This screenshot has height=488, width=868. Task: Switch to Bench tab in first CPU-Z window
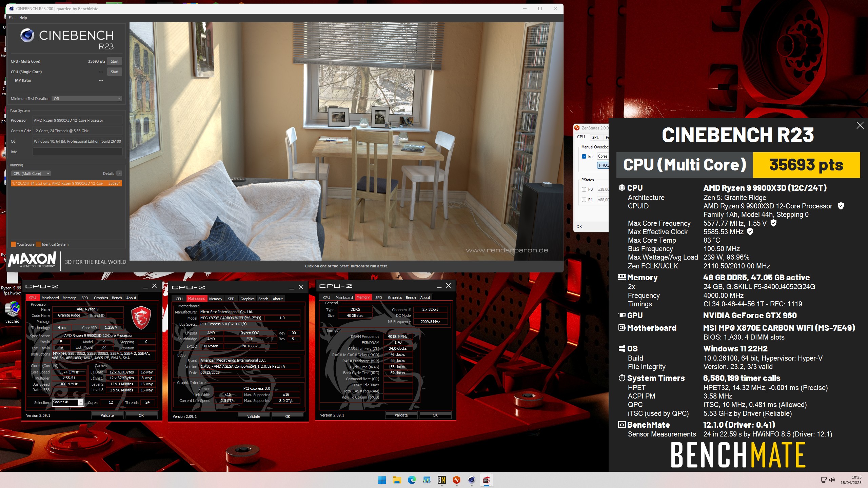[117, 298]
